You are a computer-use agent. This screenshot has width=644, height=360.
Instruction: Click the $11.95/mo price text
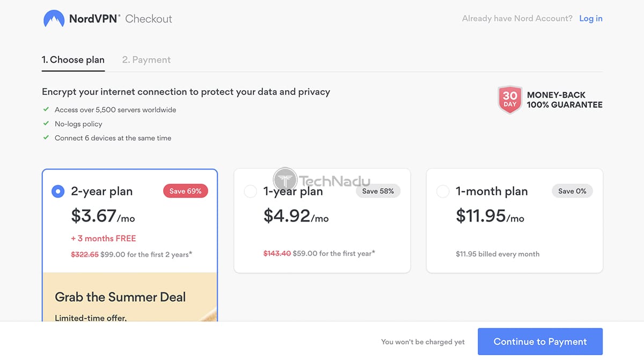[490, 216]
